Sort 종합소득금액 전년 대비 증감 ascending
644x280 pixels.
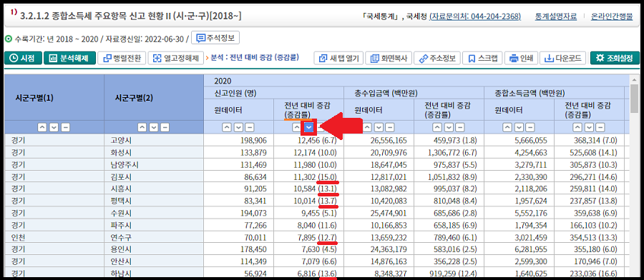[x=577, y=127]
